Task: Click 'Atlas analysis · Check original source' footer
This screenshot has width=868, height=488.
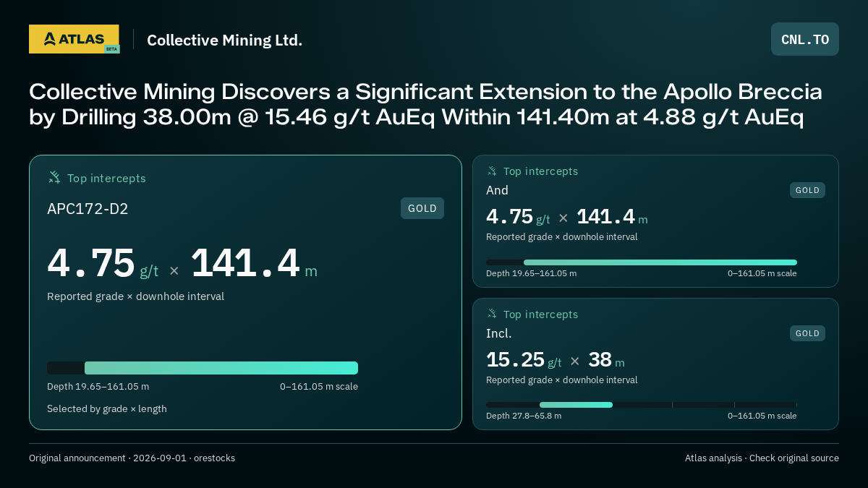Action: point(762,458)
